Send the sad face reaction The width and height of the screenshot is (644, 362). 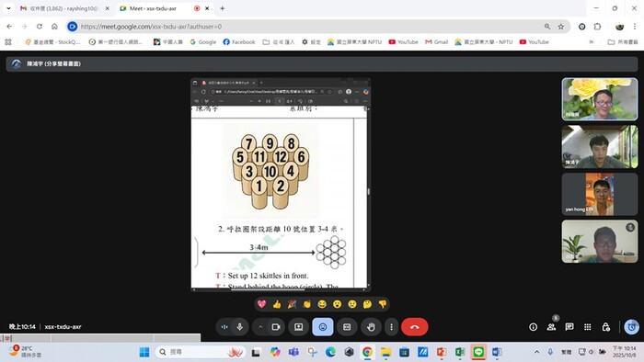pyautogui.click(x=352, y=304)
